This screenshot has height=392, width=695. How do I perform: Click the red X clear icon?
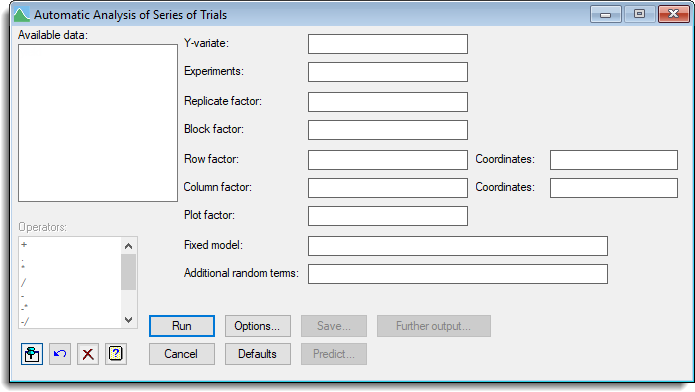click(88, 354)
